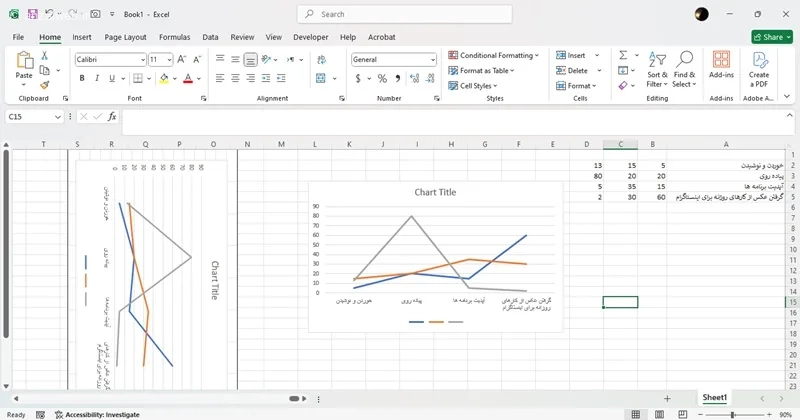
Task: Click the Name Box showing C15
Action: pyautogui.click(x=34, y=117)
